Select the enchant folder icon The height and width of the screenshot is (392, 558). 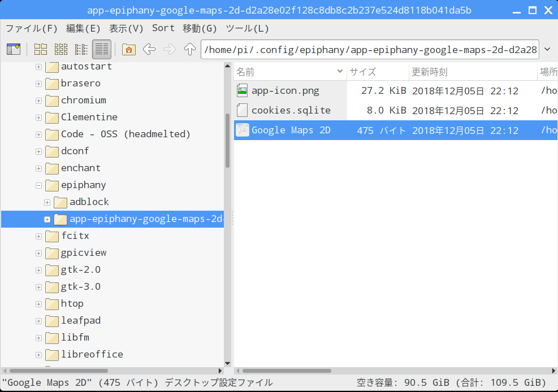click(x=52, y=168)
